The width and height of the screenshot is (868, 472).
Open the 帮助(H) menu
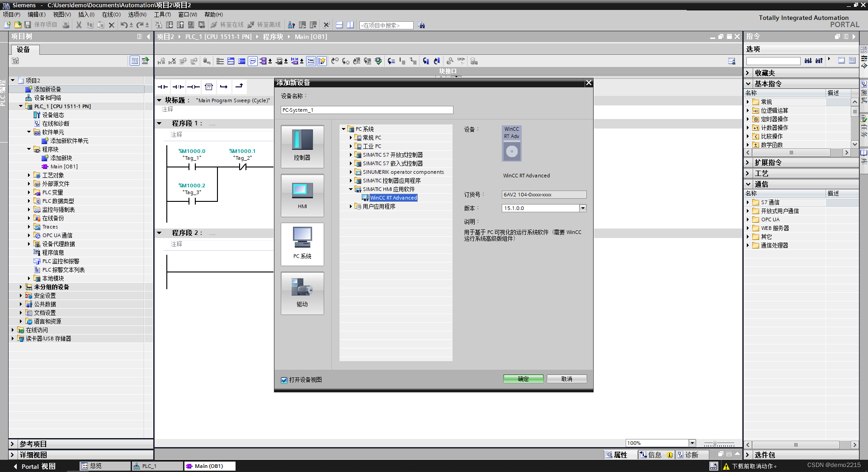click(214, 14)
